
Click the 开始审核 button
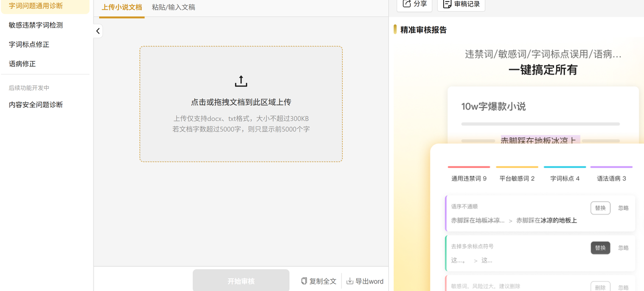click(241, 281)
